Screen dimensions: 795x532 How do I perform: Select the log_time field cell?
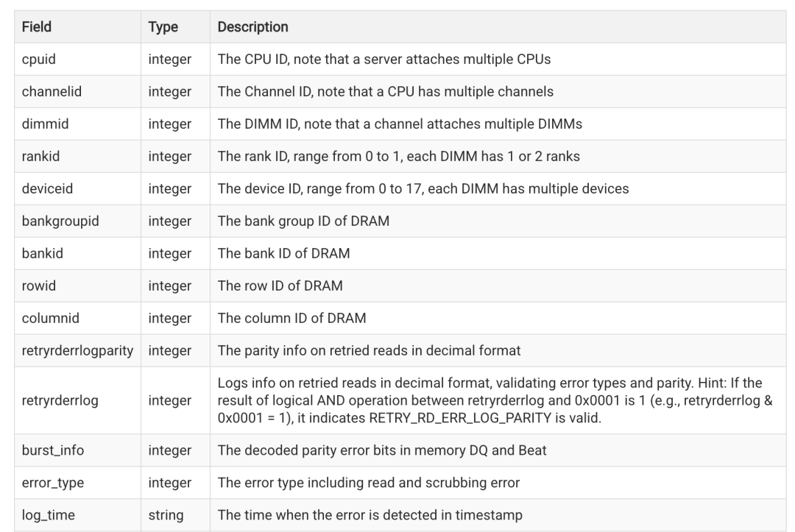pos(77,515)
